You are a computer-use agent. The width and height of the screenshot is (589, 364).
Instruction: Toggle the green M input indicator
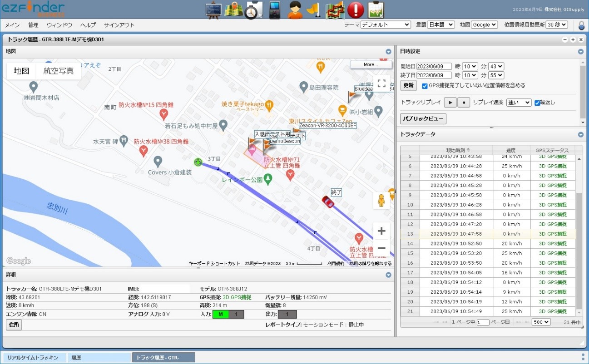[x=221, y=314]
